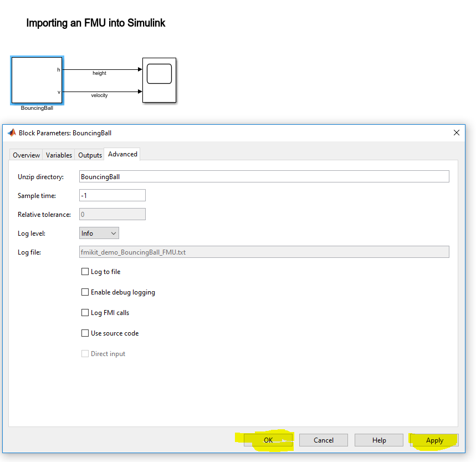The image size is (476, 462).
Task: Open Help for block parameters
Action: coord(378,440)
